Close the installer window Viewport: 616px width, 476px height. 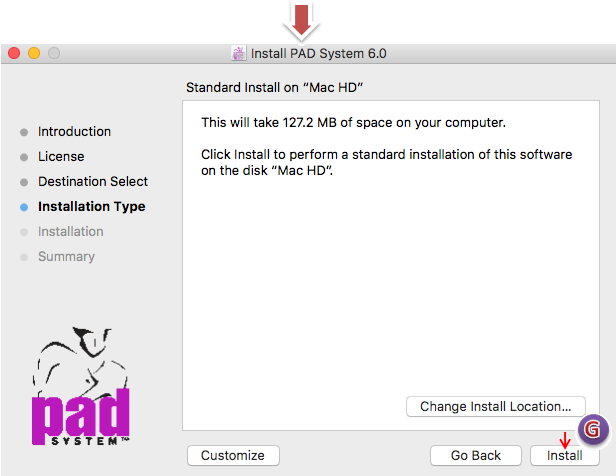[x=14, y=53]
